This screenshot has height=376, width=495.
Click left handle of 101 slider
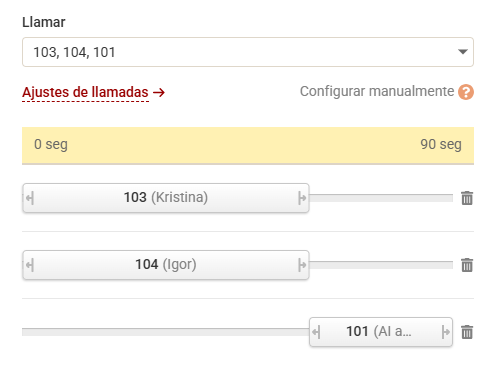pyautogui.click(x=316, y=332)
